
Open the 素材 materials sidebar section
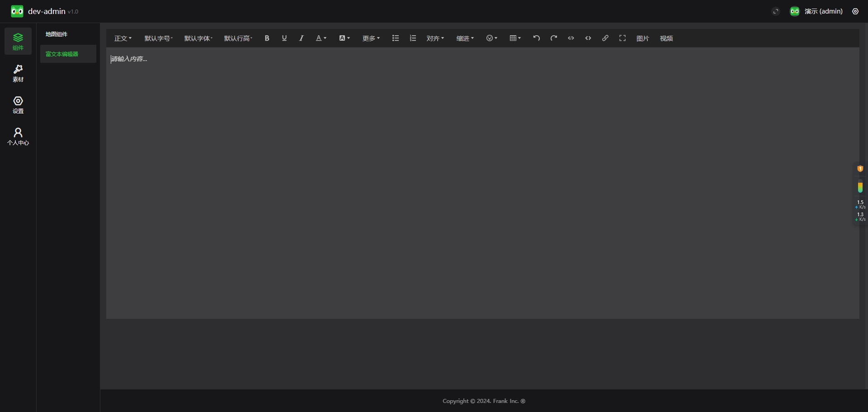pos(18,73)
